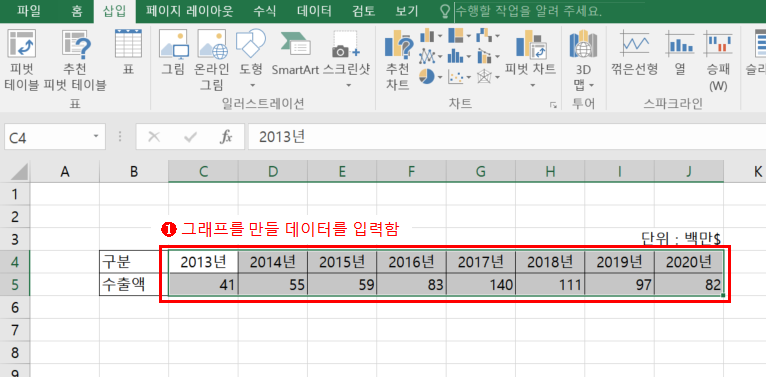The height and width of the screenshot is (377, 766).
Task: Select the 2013년 cell
Action: [x=203, y=262]
